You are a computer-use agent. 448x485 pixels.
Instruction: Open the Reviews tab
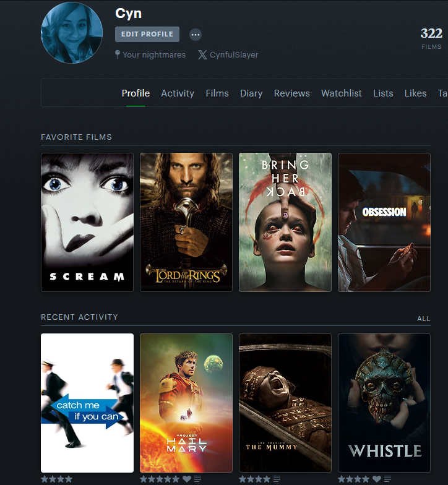coord(292,93)
